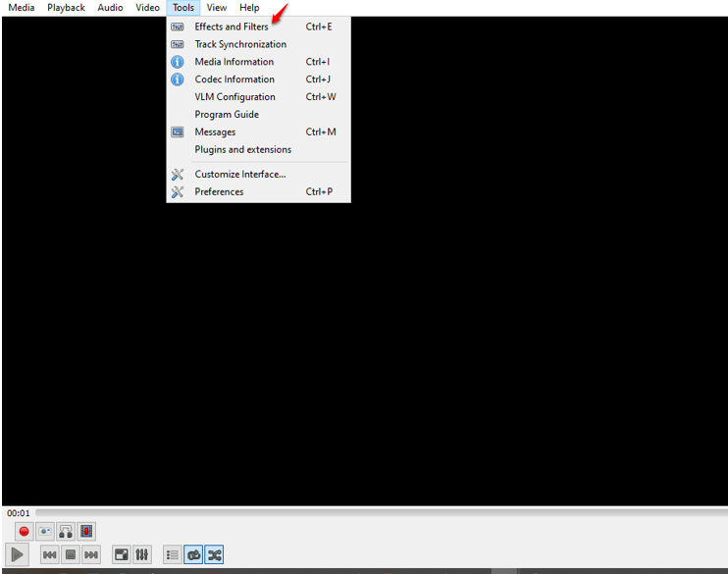Toggle fullscreen video mode icon

pyautogui.click(x=122, y=555)
